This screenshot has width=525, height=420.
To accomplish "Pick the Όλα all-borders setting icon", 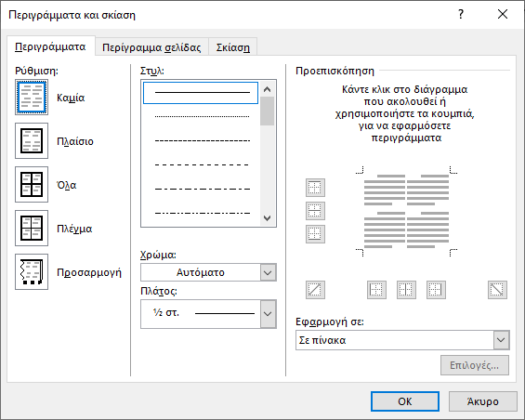I will [x=32, y=184].
